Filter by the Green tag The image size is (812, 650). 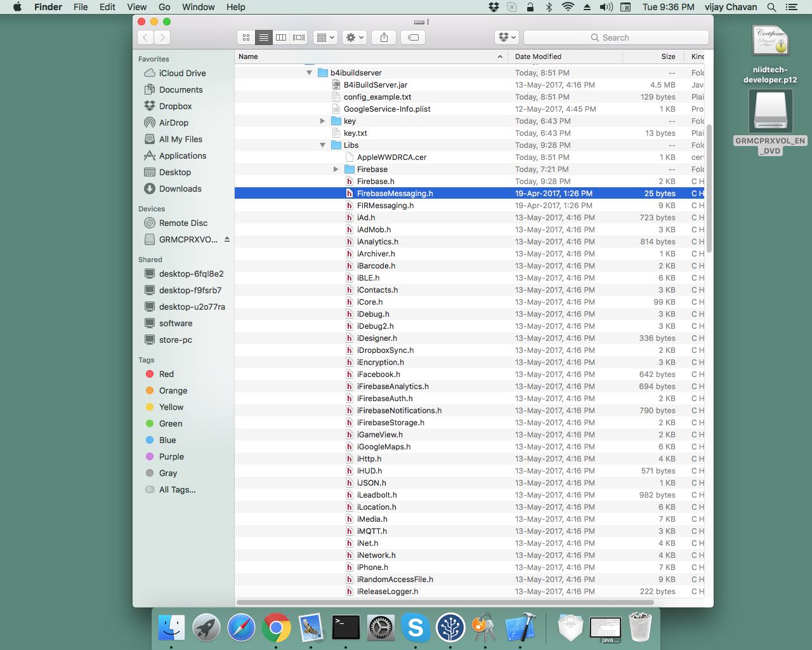click(x=171, y=423)
